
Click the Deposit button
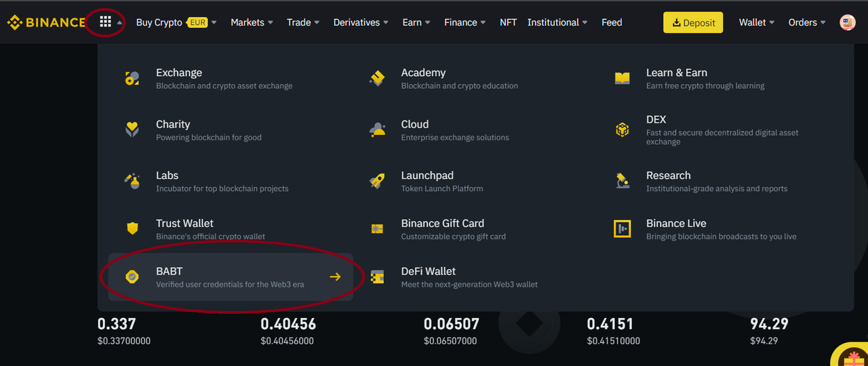click(x=693, y=22)
